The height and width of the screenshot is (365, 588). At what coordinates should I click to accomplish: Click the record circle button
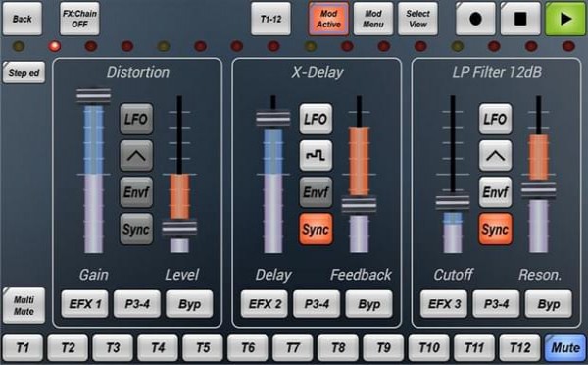[475, 19]
